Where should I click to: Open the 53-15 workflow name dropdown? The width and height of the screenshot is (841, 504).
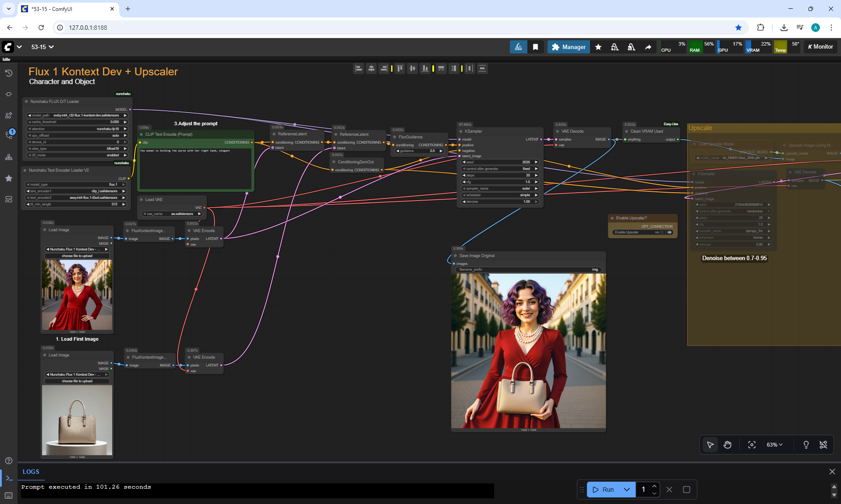tap(42, 47)
